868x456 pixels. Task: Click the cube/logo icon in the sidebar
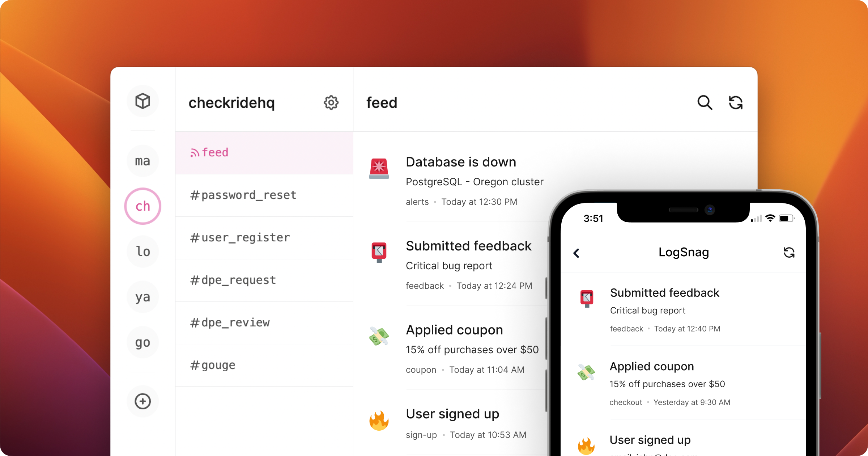click(x=142, y=102)
